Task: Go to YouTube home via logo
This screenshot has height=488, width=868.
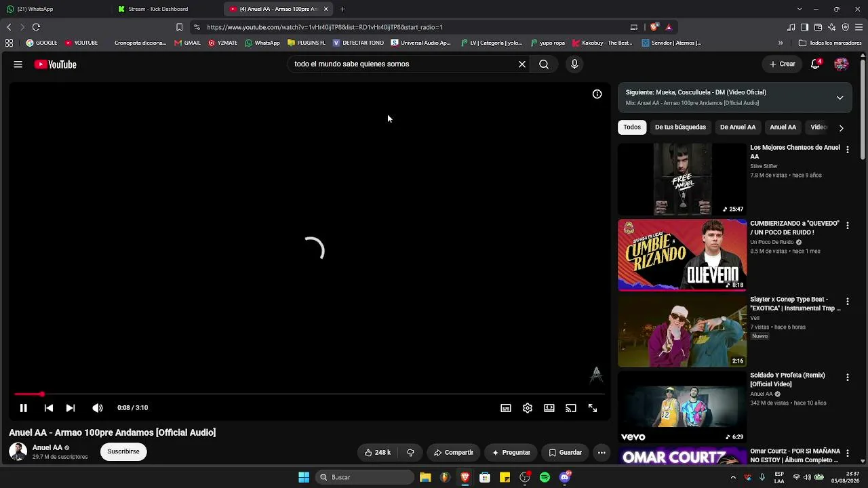Action: pyautogui.click(x=55, y=64)
